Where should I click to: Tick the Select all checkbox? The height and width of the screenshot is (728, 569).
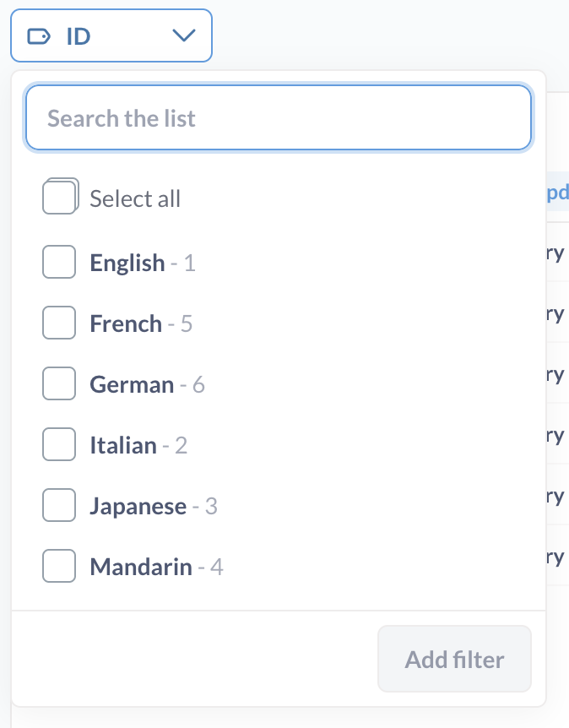click(59, 198)
